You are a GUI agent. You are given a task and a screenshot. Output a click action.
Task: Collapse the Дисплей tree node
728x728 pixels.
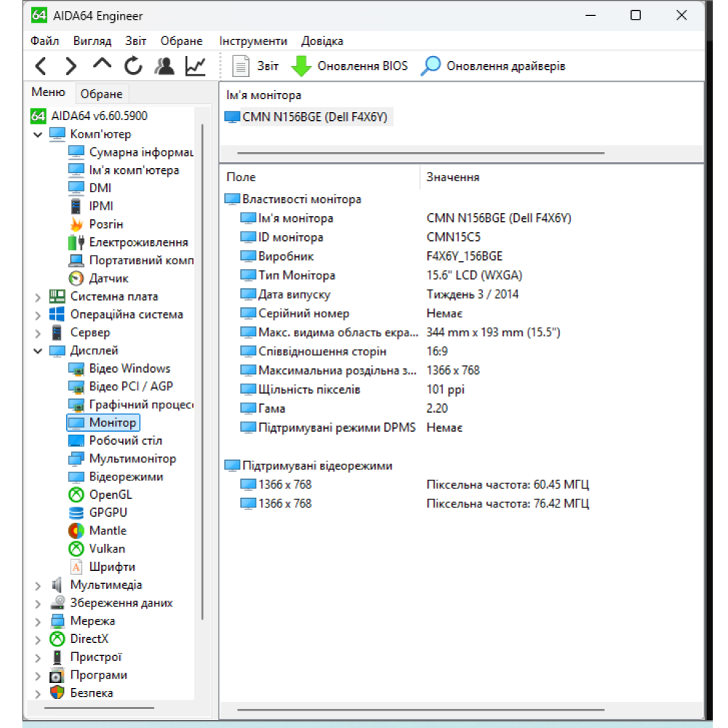(x=38, y=351)
